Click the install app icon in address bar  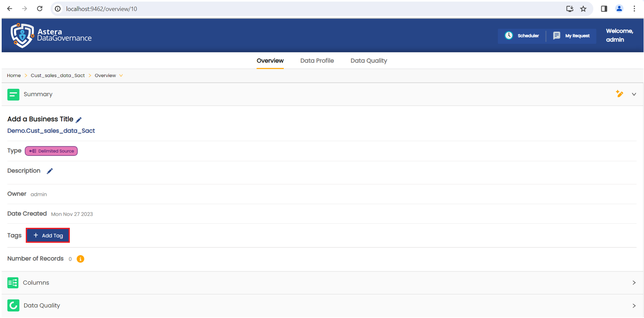[570, 9]
